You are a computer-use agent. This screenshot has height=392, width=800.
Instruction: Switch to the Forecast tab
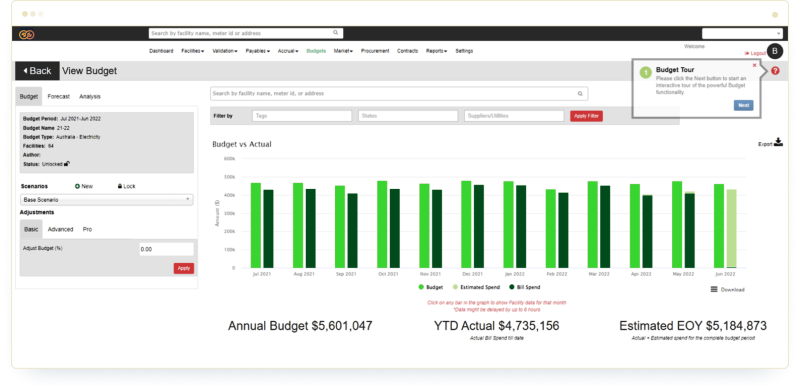point(59,96)
